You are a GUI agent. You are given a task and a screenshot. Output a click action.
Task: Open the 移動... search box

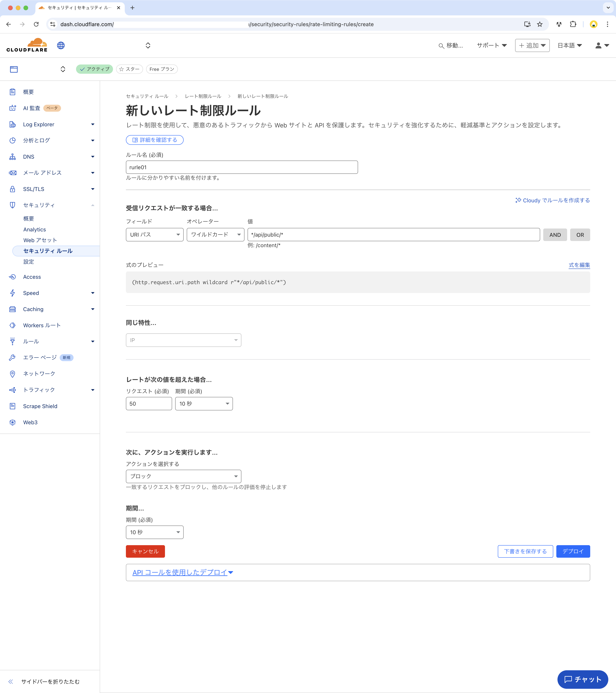click(x=451, y=45)
